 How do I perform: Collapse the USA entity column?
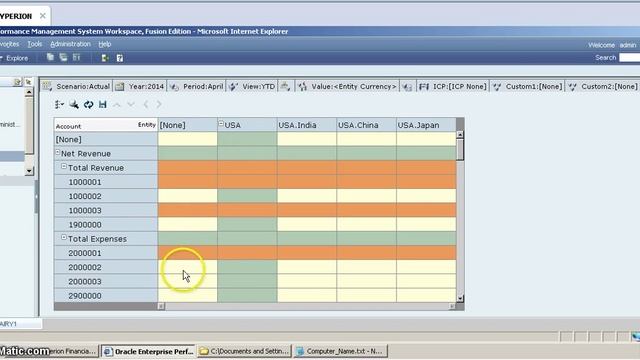coord(221,123)
